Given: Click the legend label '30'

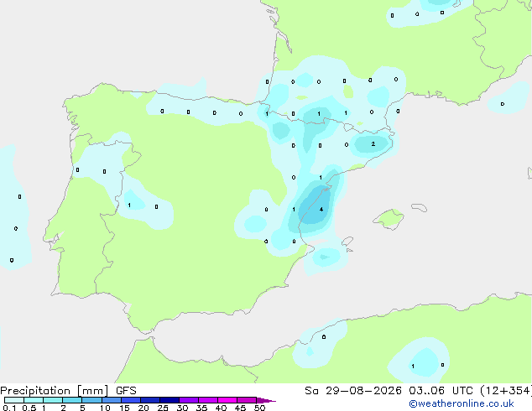Looking at the screenshot, I should pyautogui.click(x=182, y=408).
